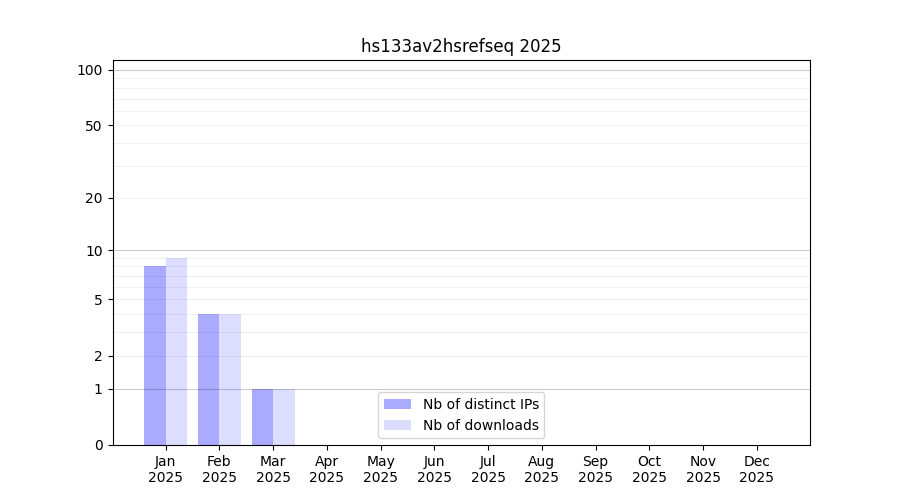Click the Oct 2025 x-axis label
900x500 pixels.
pyautogui.click(x=649, y=469)
